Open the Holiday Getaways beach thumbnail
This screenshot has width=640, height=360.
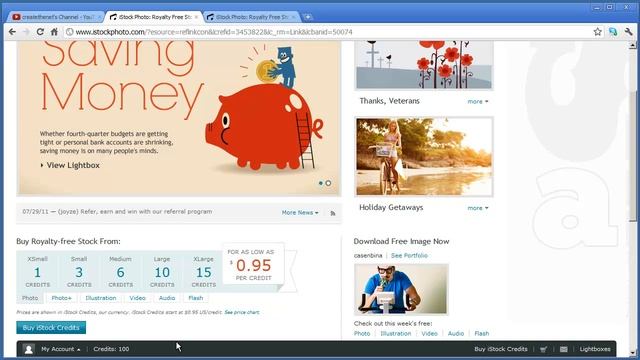pyautogui.click(x=424, y=157)
